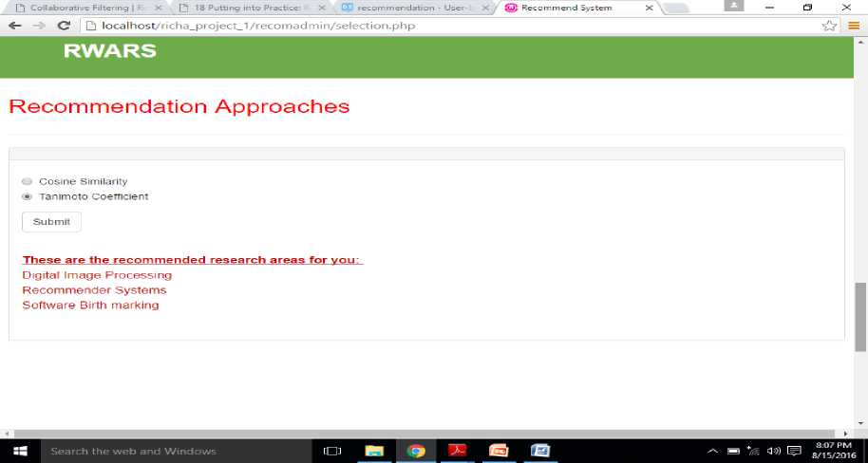868x463 pixels.
Task: Select the Tanimoto Coefficient radio button
Action: point(27,196)
